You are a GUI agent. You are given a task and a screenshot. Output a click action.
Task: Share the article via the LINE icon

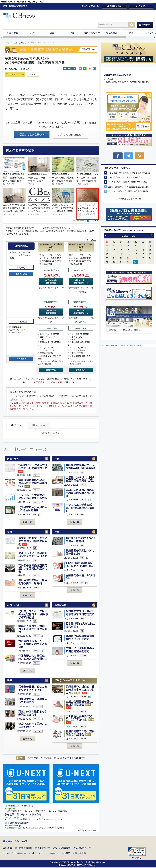tap(85, 69)
